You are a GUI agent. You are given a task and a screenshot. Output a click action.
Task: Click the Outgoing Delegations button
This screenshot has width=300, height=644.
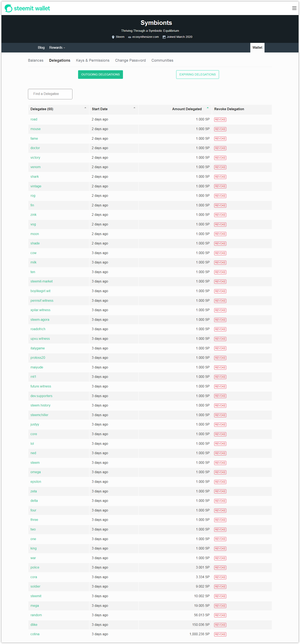pos(100,74)
